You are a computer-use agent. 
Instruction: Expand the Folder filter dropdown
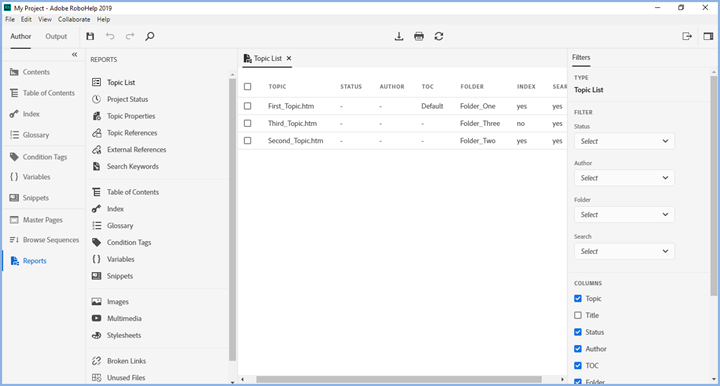pyautogui.click(x=624, y=215)
